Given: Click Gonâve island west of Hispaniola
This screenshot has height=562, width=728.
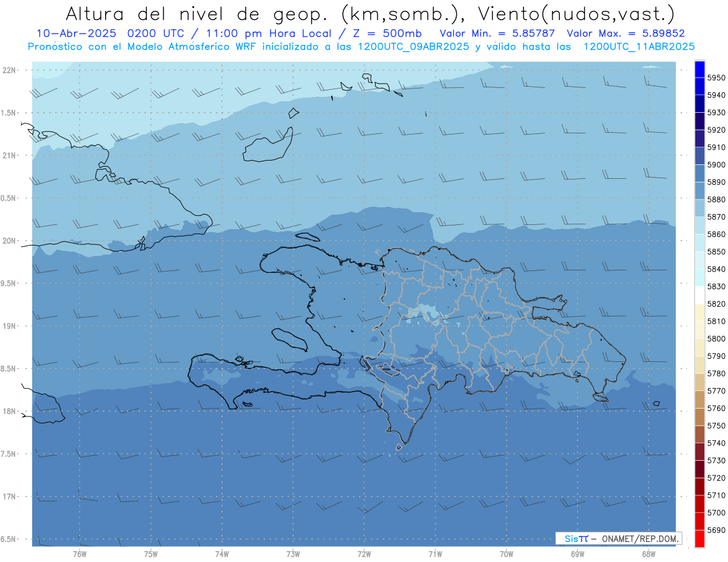Looking at the screenshot, I should coord(290,340).
